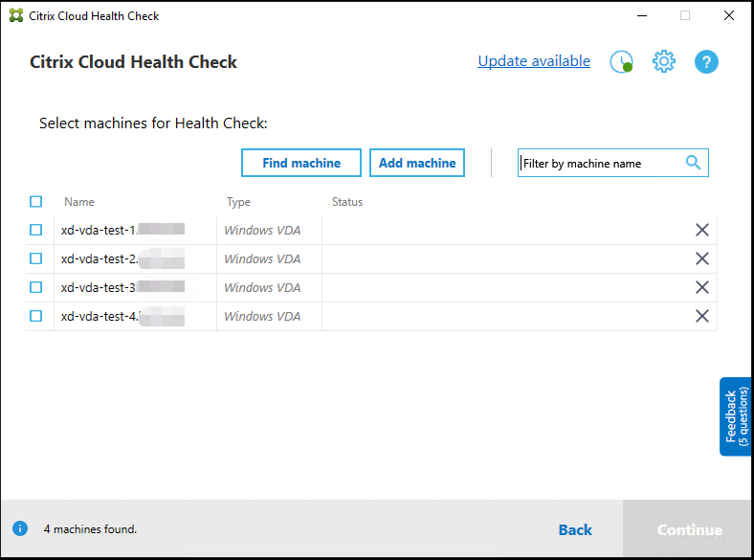
Task: Click the search magnifier in filter box
Action: click(694, 163)
